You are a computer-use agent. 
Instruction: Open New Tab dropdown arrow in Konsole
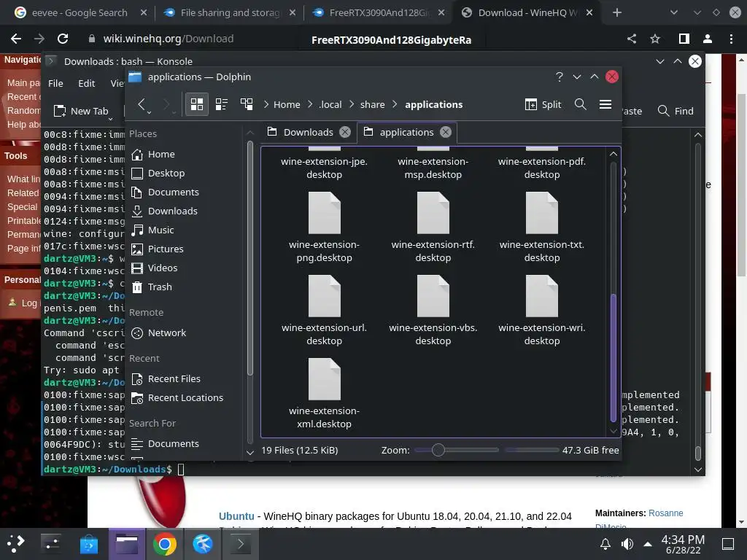(111, 119)
